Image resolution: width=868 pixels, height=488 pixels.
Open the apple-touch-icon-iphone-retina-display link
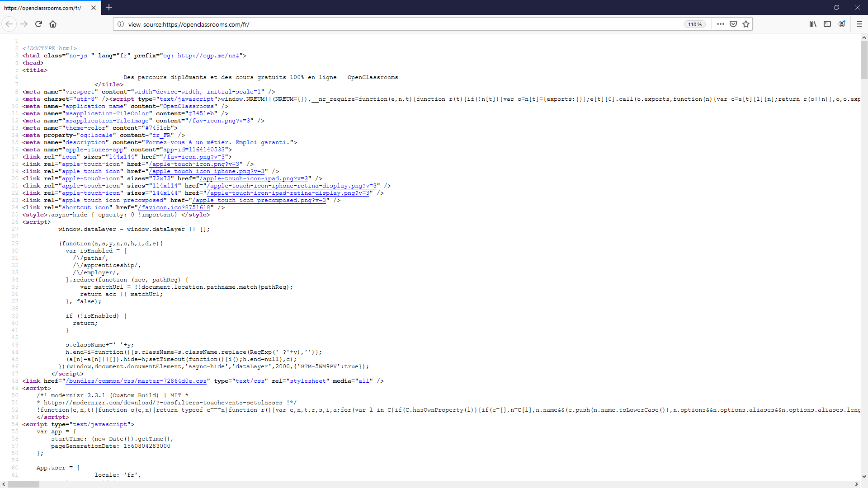[x=292, y=186]
